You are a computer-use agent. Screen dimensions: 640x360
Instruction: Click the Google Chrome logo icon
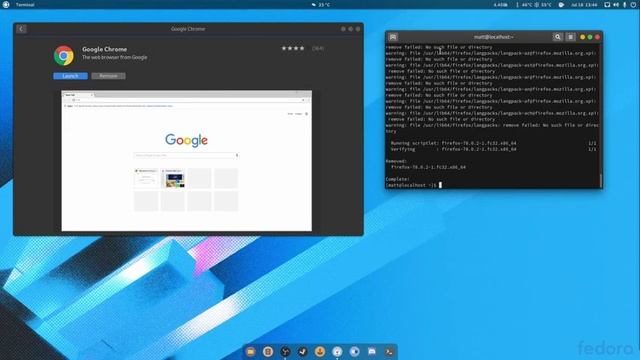point(64,55)
